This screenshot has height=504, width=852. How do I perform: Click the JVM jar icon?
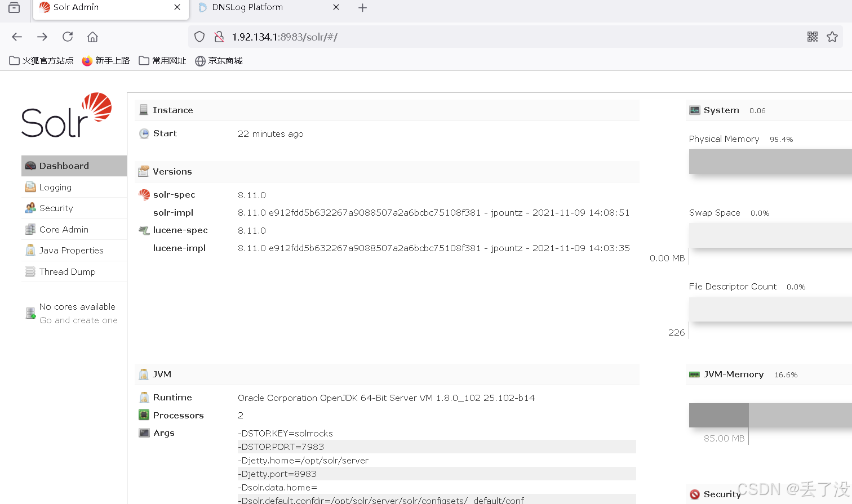144,374
